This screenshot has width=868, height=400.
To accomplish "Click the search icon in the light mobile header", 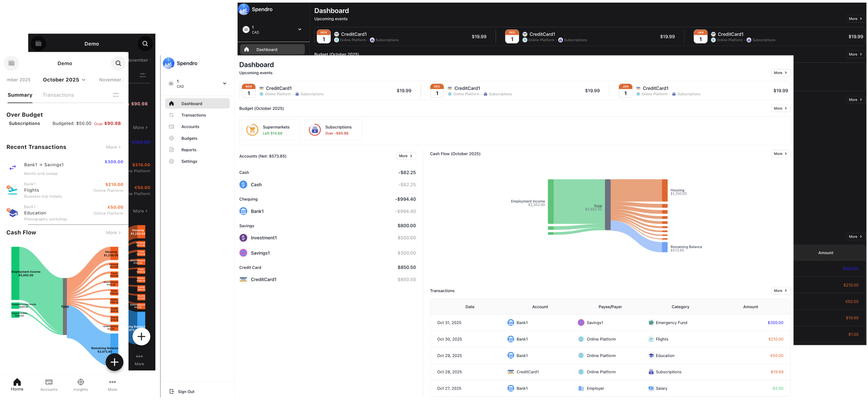I will (x=118, y=63).
